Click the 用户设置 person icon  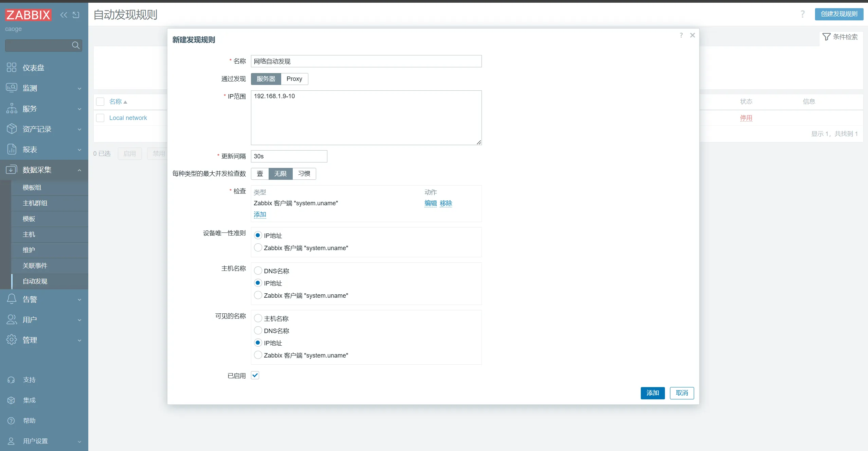pyautogui.click(x=11, y=441)
